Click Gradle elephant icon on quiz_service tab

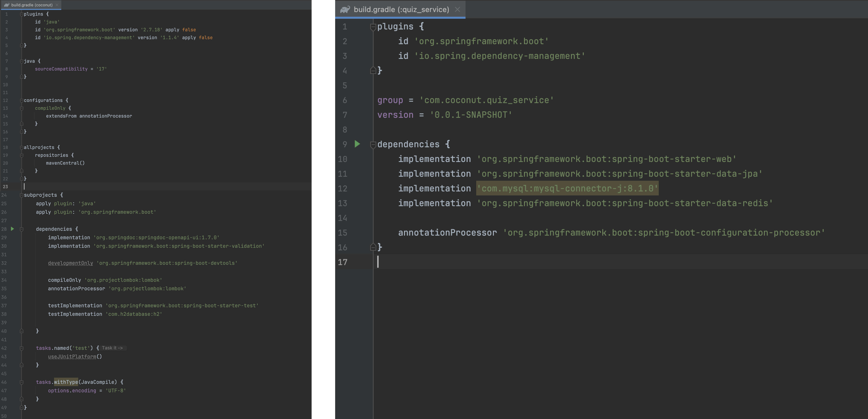pos(345,9)
